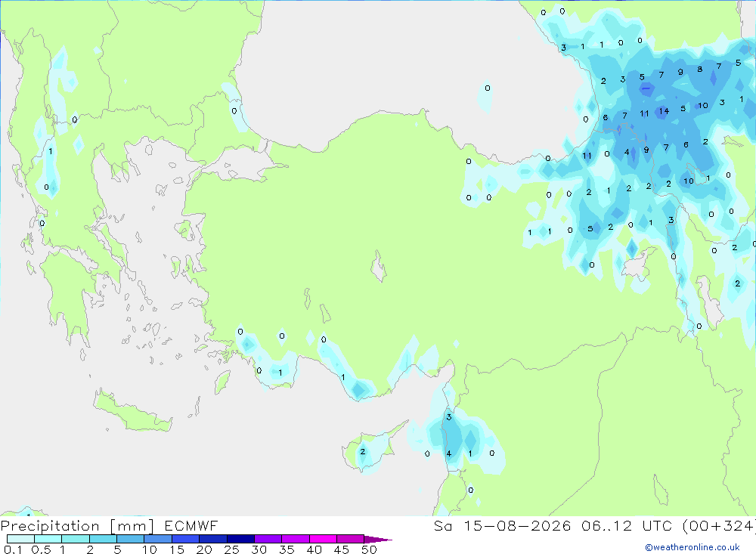Click the legend tick label '45'
Image resolution: width=756 pixels, height=554 pixels.
[x=342, y=549]
